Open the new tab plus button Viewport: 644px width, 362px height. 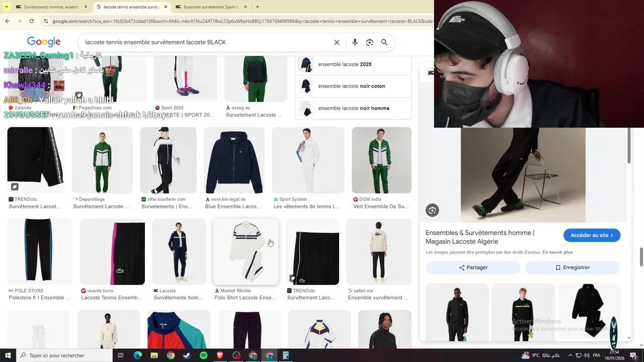click(x=258, y=7)
